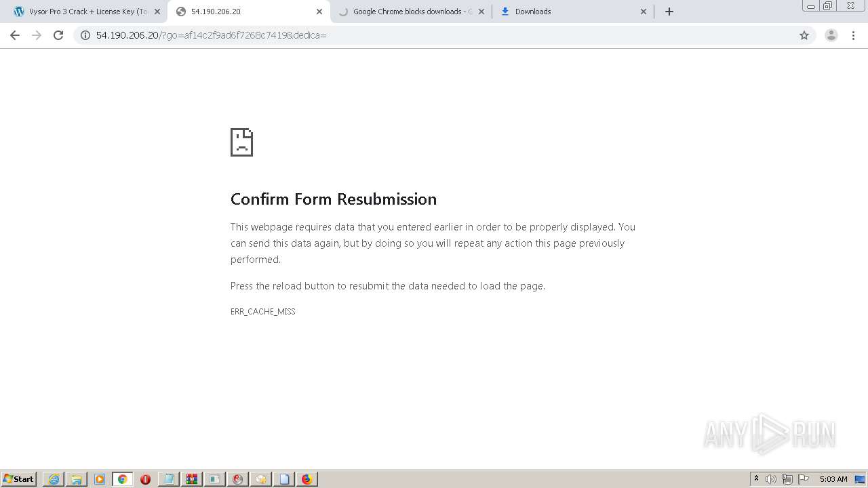Launch Internet Explorer from taskbar
The height and width of the screenshot is (488, 868).
(54, 479)
